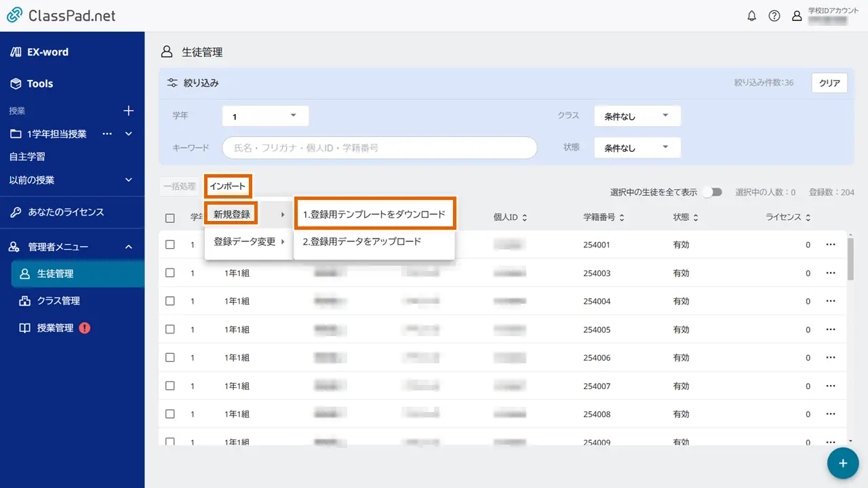
Task: Click the クリア button
Action: pyautogui.click(x=829, y=83)
